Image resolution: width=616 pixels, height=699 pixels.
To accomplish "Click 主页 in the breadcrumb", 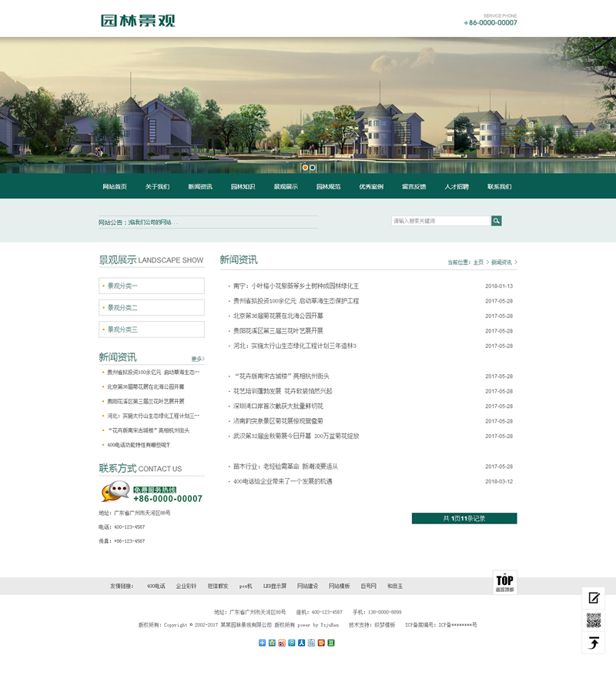I will coord(478,263).
